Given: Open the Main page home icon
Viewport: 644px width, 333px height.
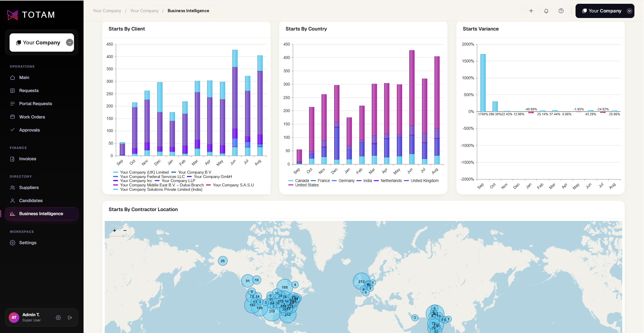Looking at the screenshot, I should (12, 78).
